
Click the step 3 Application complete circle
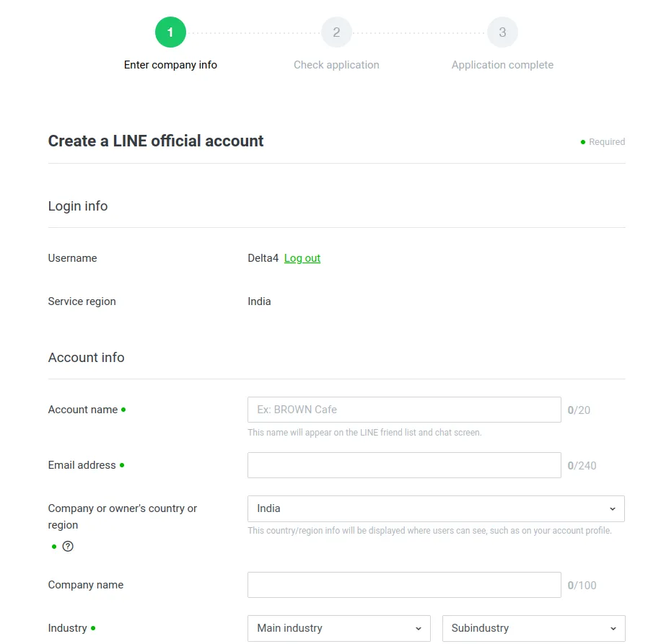502,32
